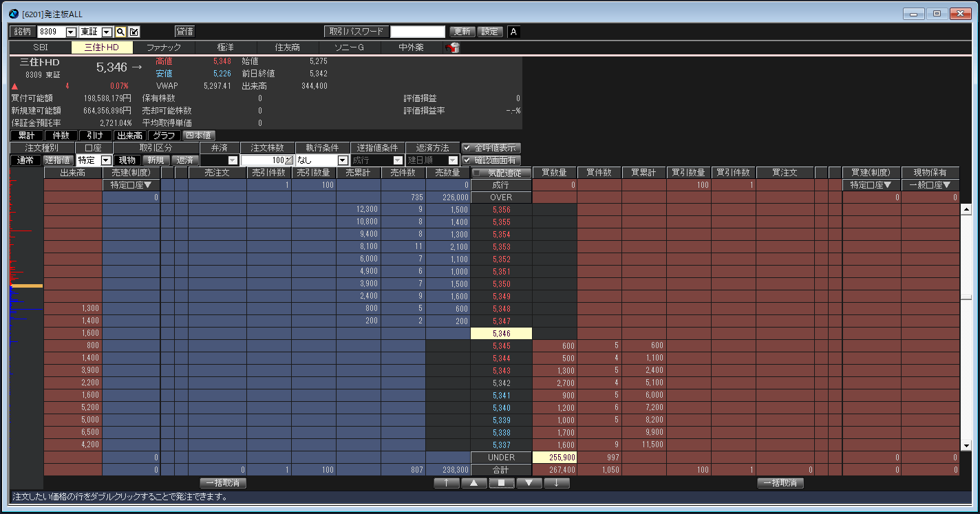Click the 累計 display button

26,136
